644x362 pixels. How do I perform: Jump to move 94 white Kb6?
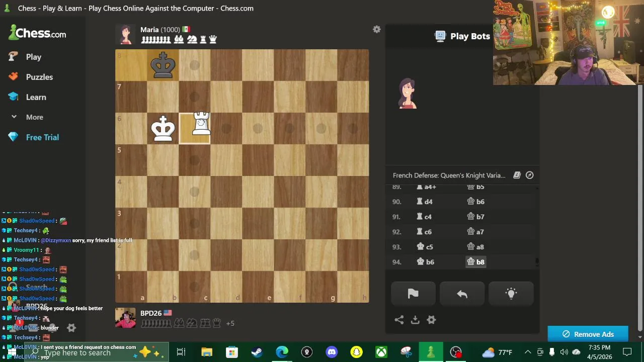[x=426, y=262]
